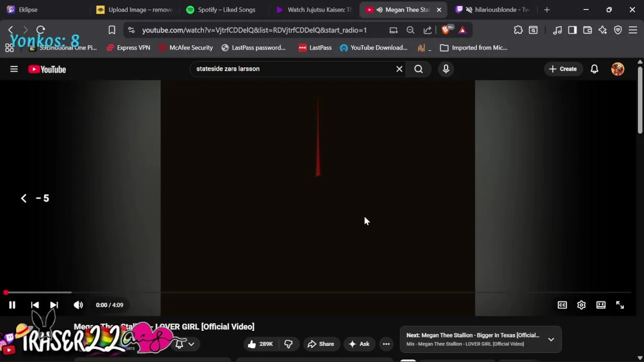Screen dimensions: 644x362
Task: Switch to the Upload Image tab
Action: point(134,10)
